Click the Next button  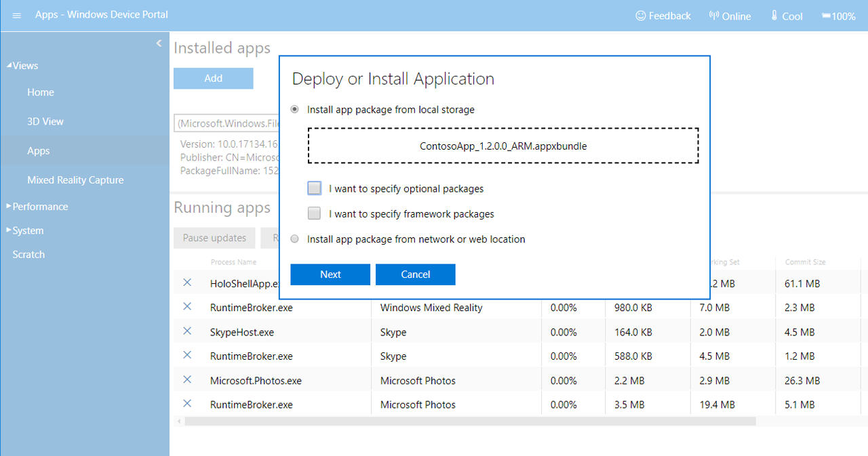click(x=330, y=274)
